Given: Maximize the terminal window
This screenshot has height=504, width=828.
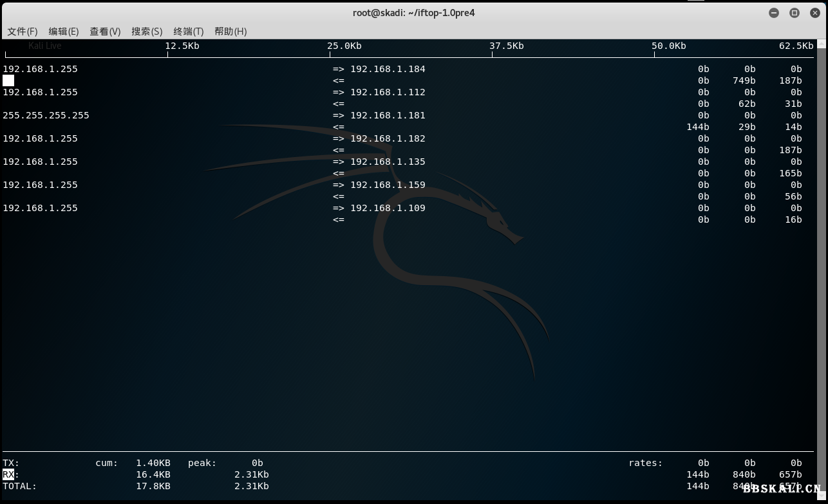Looking at the screenshot, I should [x=795, y=13].
